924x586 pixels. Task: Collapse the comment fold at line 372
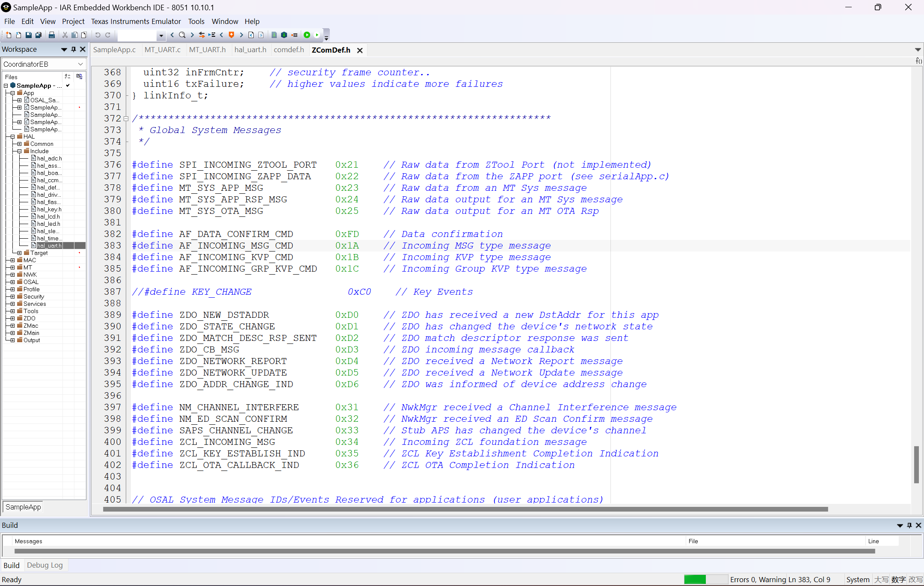coord(126,118)
